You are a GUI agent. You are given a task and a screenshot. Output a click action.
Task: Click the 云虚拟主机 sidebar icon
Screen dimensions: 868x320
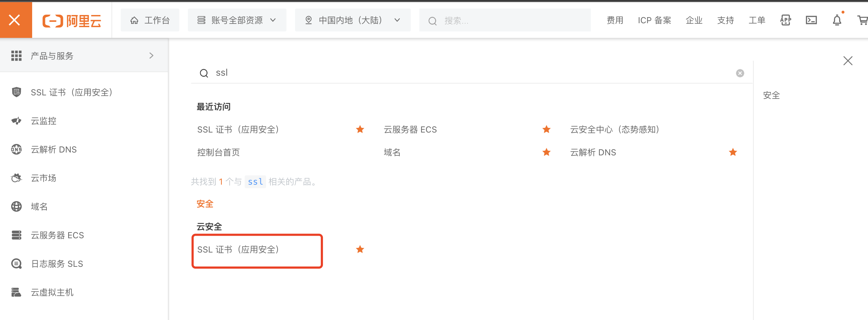(16, 292)
